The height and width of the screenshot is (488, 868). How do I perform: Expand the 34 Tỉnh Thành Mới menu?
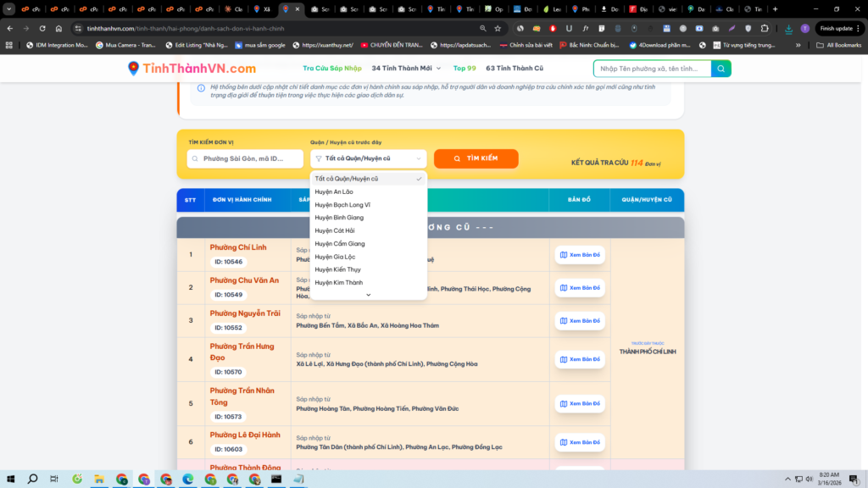pyautogui.click(x=401, y=68)
